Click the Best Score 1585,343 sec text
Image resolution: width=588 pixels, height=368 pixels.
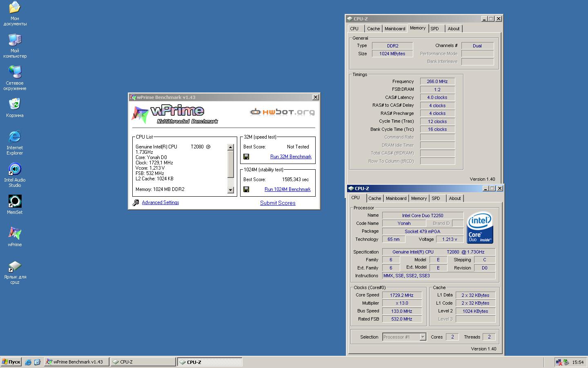295,180
